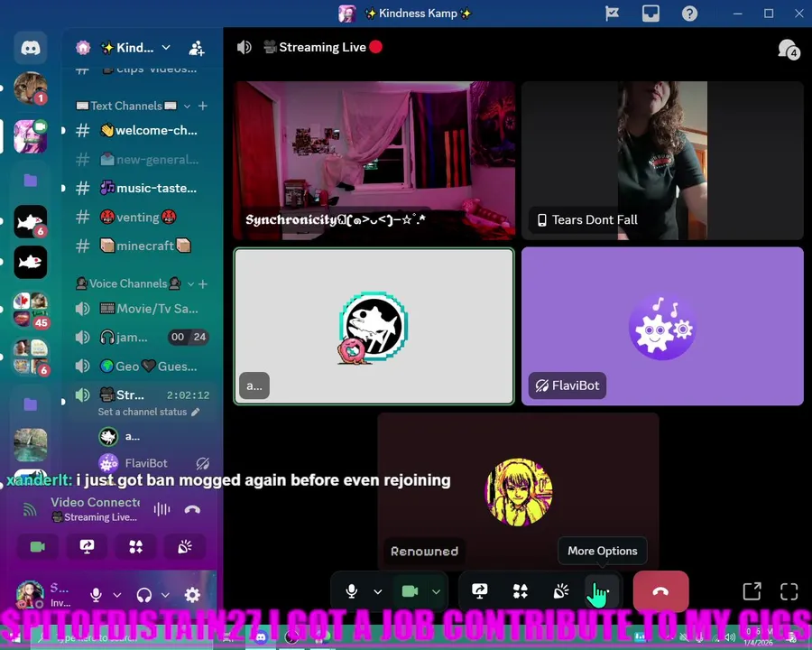Viewport: 812px width, 650px height.
Task: Disconnect using sidebar hang-up icon
Action: (x=192, y=509)
